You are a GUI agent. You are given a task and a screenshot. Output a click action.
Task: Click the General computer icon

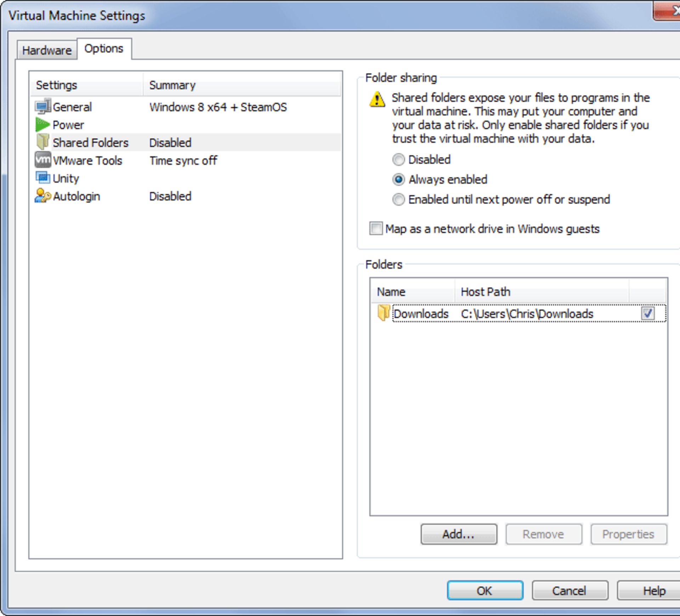[x=43, y=106]
